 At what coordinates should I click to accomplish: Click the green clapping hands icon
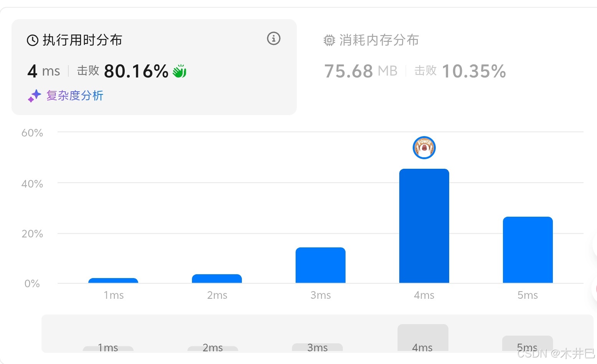click(x=180, y=71)
